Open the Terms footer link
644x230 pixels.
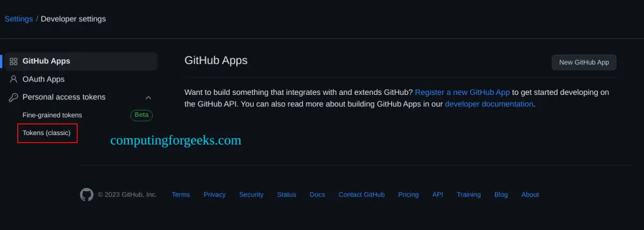coord(180,195)
